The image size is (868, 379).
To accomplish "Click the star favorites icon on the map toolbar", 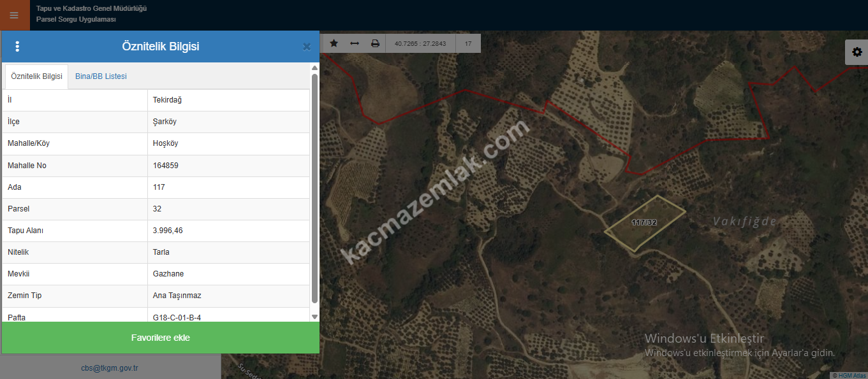I will point(334,43).
